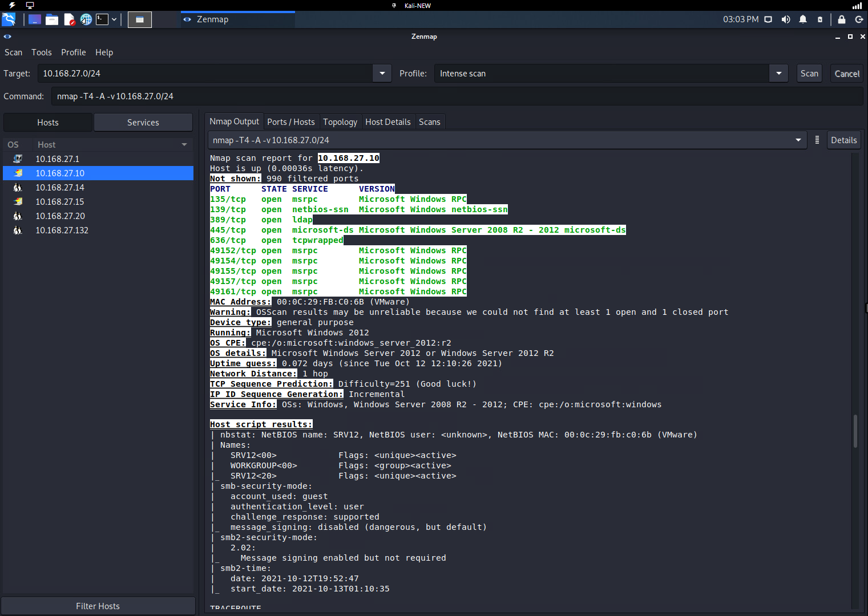Click the log out panel icon
868x616 pixels.
pyautogui.click(x=859, y=19)
